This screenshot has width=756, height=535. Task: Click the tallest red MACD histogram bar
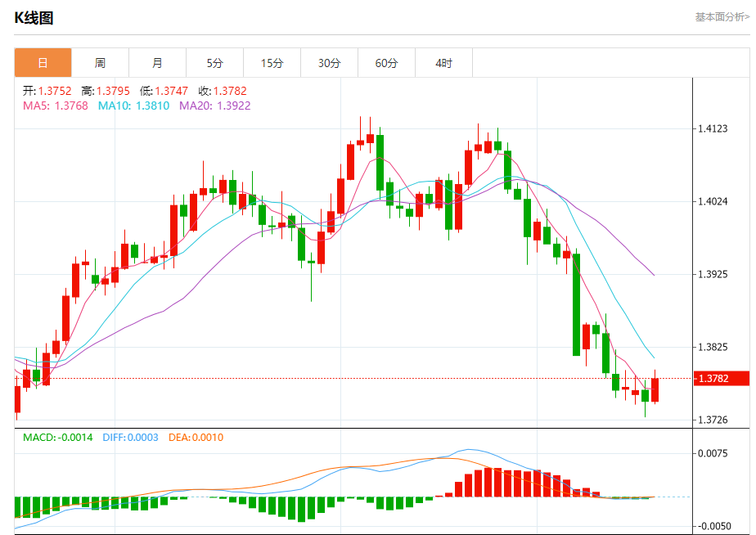click(488, 482)
